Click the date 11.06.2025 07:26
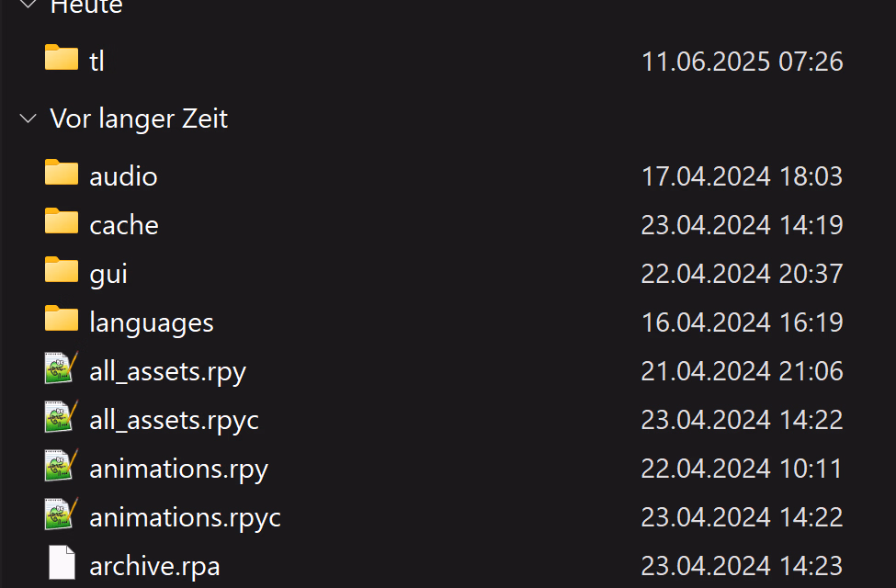 pyautogui.click(x=743, y=62)
